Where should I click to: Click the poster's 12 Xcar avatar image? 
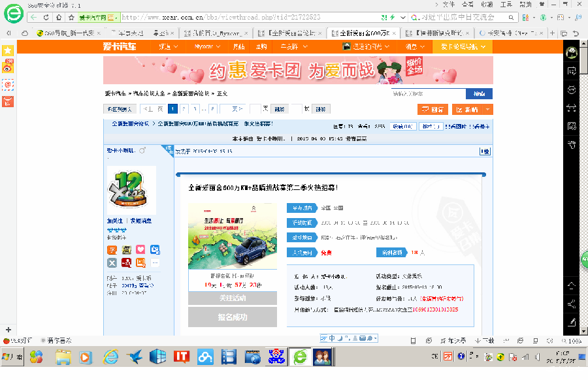[x=131, y=191]
